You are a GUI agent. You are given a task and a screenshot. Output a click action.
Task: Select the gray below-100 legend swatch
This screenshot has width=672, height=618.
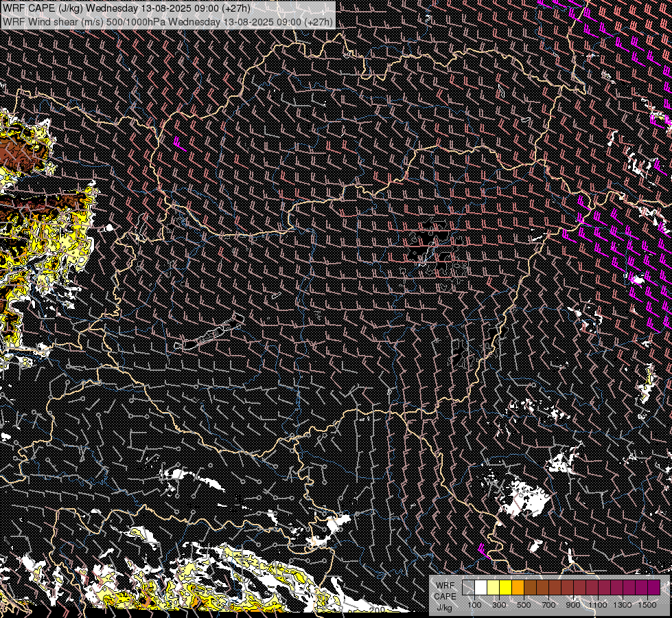[x=468, y=587]
